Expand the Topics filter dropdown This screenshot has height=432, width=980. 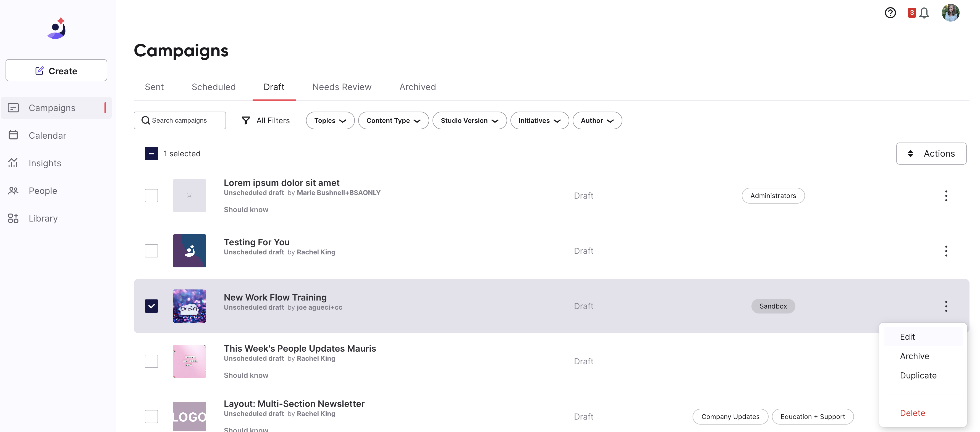330,120
